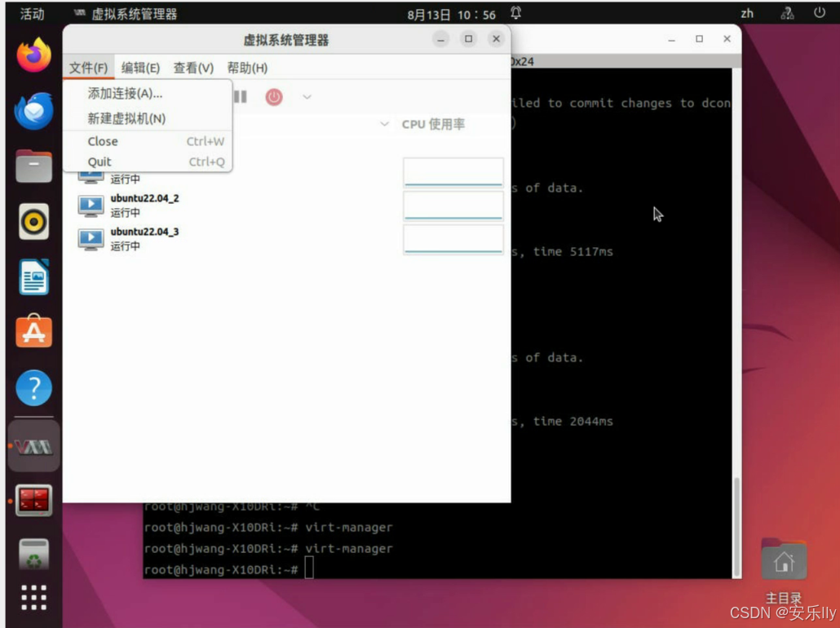Image resolution: width=840 pixels, height=628 pixels.
Task: Open the 帮助(H) menu
Action: (247, 68)
